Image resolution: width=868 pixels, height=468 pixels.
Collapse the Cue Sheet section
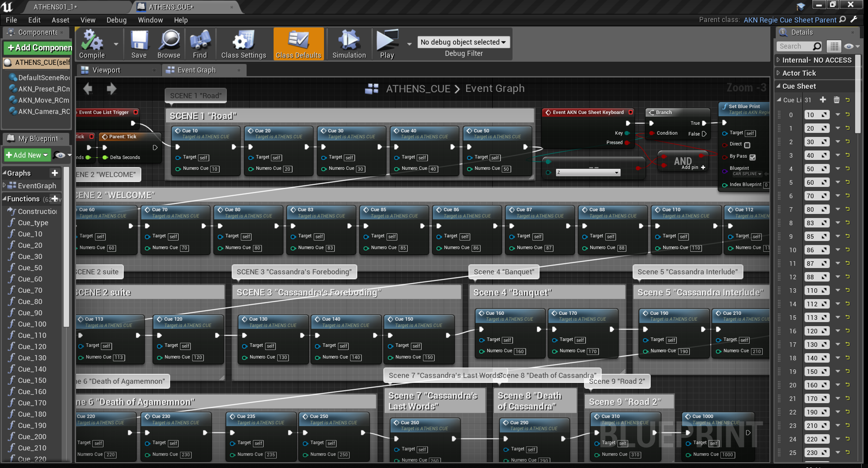point(779,86)
